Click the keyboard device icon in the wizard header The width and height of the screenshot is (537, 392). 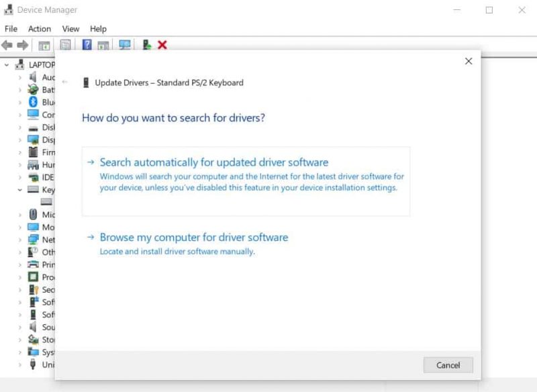pyautogui.click(x=86, y=82)
